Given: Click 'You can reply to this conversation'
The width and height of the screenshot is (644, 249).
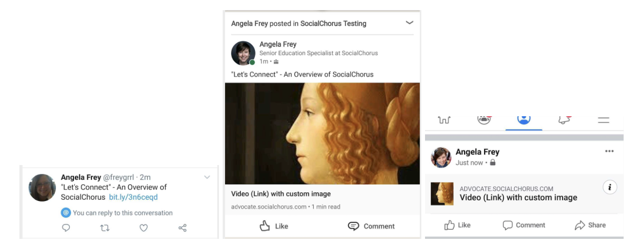Looking at the screenshot, I should pyautogui.click(x=123, y=213).
